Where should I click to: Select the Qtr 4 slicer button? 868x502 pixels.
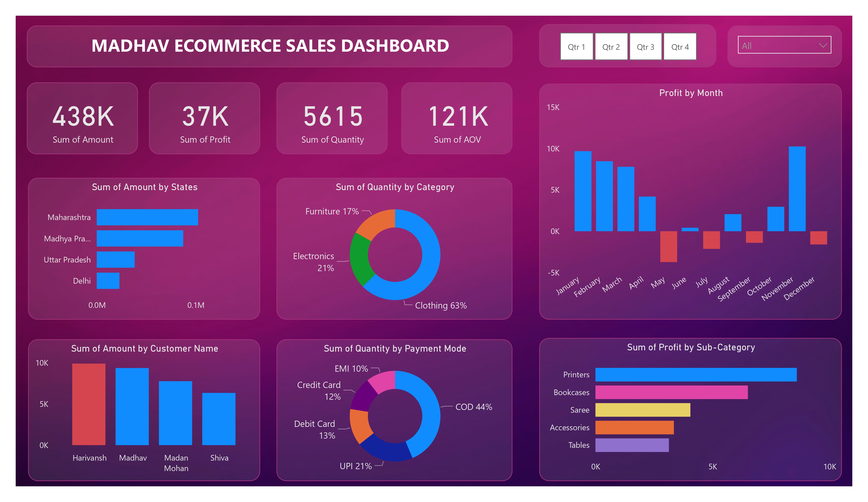[x=680, y=46]
